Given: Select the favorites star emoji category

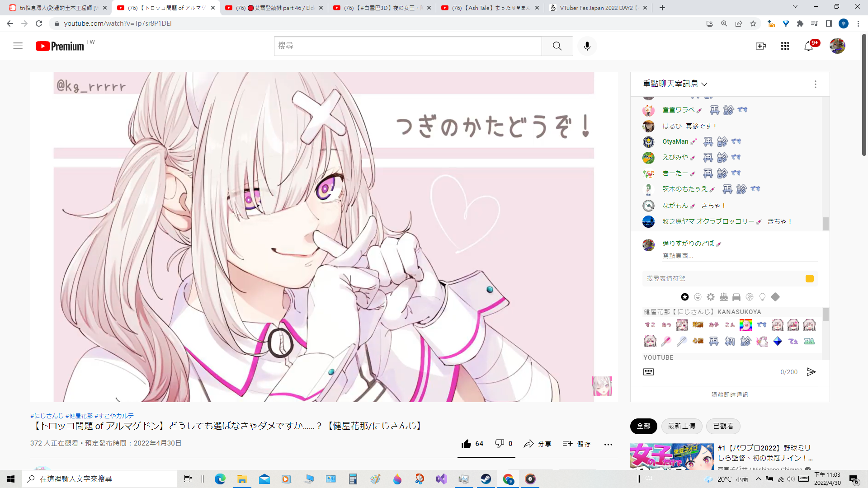Looking at the screenshot, I should (685, 297).
